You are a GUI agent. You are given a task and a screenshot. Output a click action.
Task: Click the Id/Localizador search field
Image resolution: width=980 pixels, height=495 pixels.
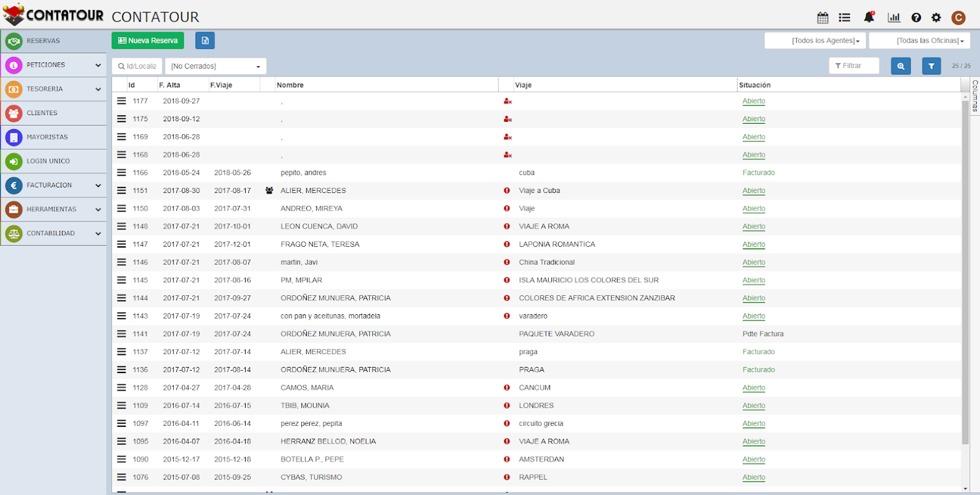(137, 66)
